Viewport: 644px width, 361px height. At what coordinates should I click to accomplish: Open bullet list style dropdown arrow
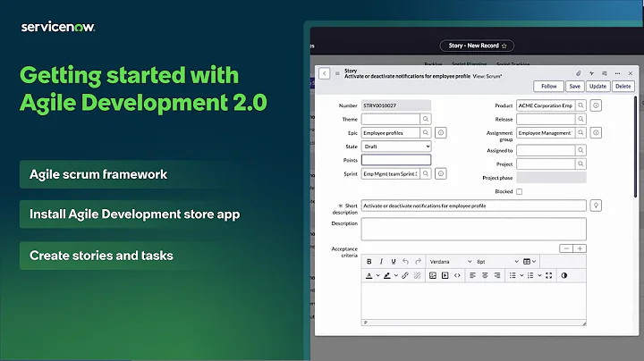click(x=521, y=275)
